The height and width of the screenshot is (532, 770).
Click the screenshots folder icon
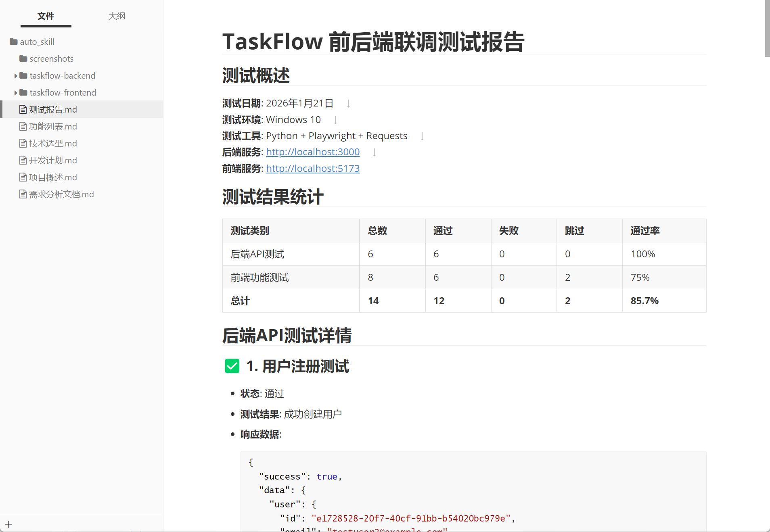(x=23, y=58)
